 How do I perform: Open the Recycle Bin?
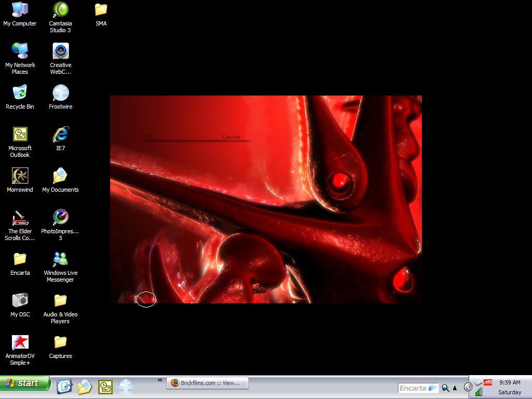[20, 93]
